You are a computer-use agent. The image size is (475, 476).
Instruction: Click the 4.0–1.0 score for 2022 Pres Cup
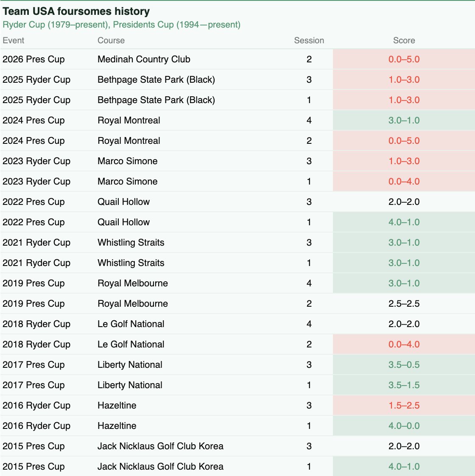(404, 222)
